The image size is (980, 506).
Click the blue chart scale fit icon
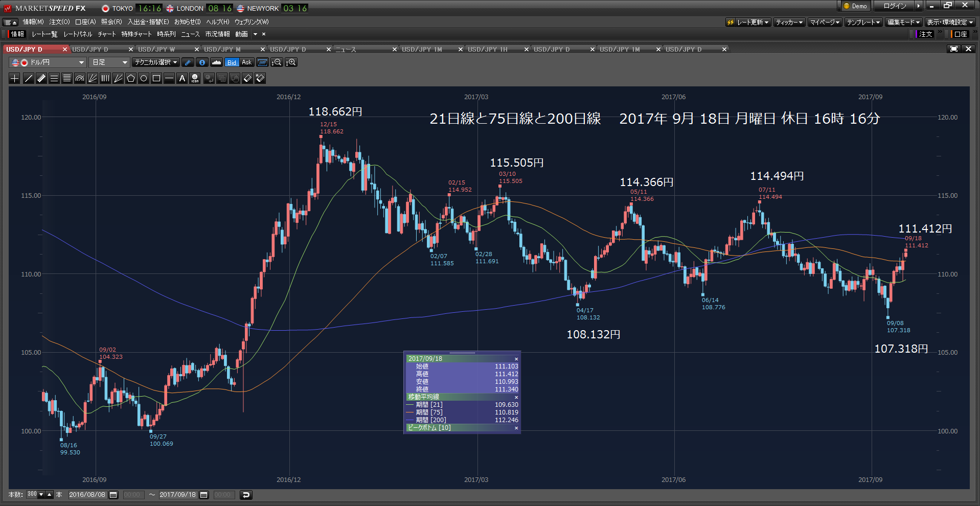tap(263, 62)
